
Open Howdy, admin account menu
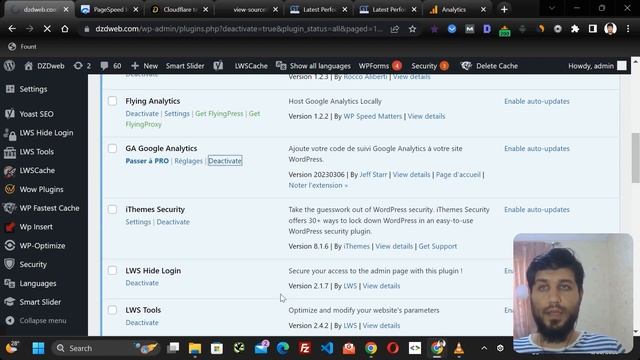coord(597,66)
